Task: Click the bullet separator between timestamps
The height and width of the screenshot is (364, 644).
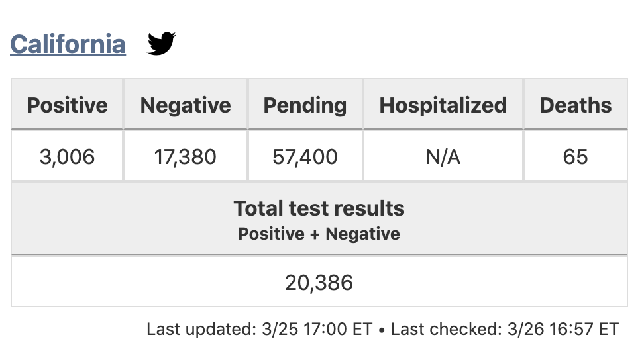Action: tap(382, 330)
